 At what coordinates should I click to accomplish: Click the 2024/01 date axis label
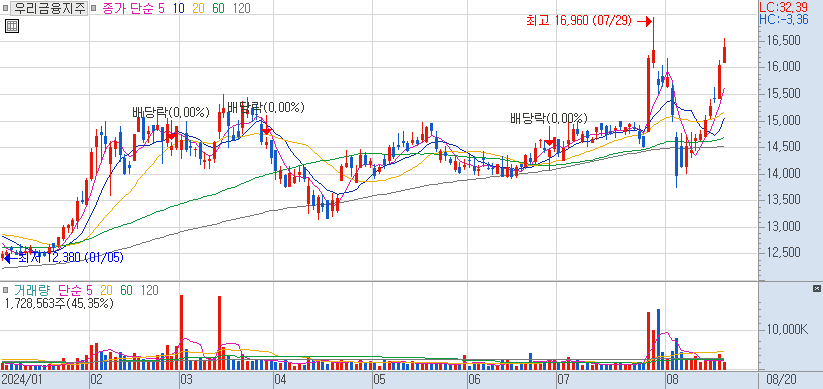[21, 379]
